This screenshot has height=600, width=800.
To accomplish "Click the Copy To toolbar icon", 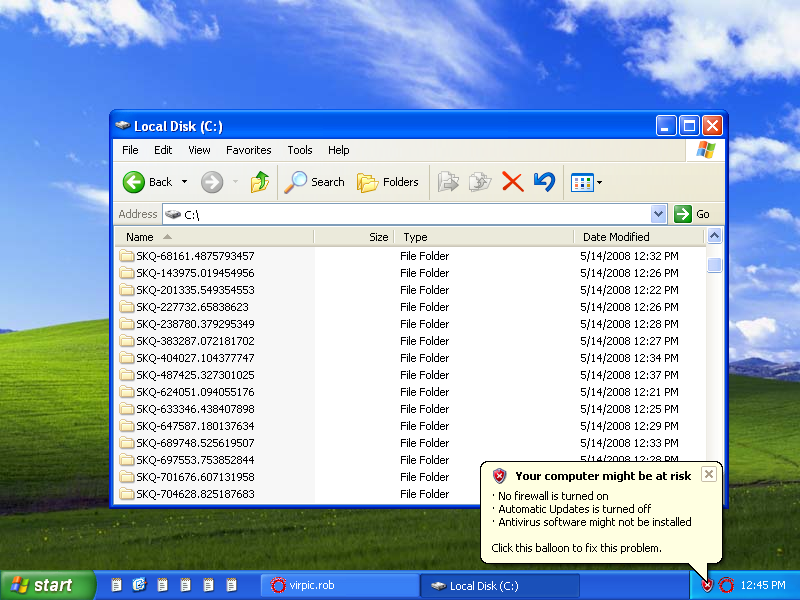I will tap(480, 182).
